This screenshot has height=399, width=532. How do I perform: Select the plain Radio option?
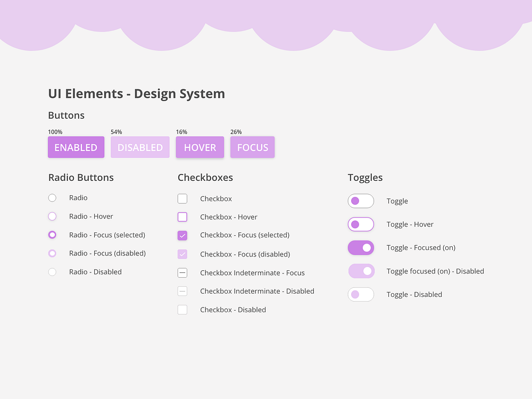click(52, 198)
